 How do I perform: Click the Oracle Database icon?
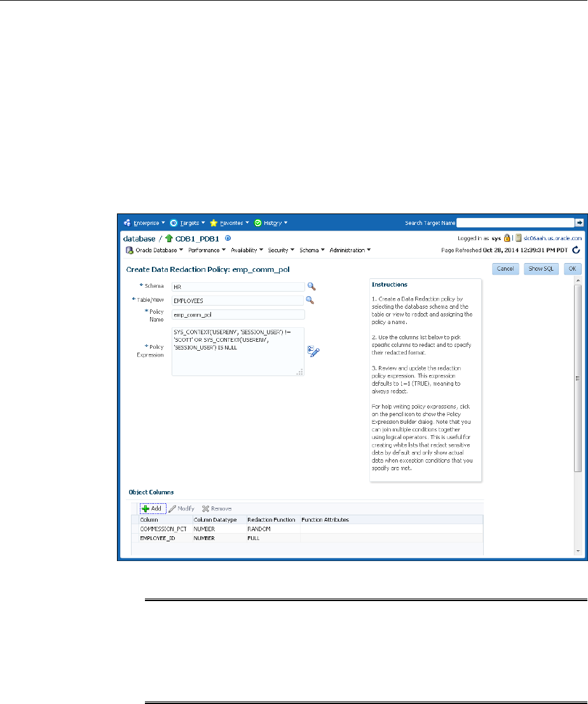[x=130, y=250]
